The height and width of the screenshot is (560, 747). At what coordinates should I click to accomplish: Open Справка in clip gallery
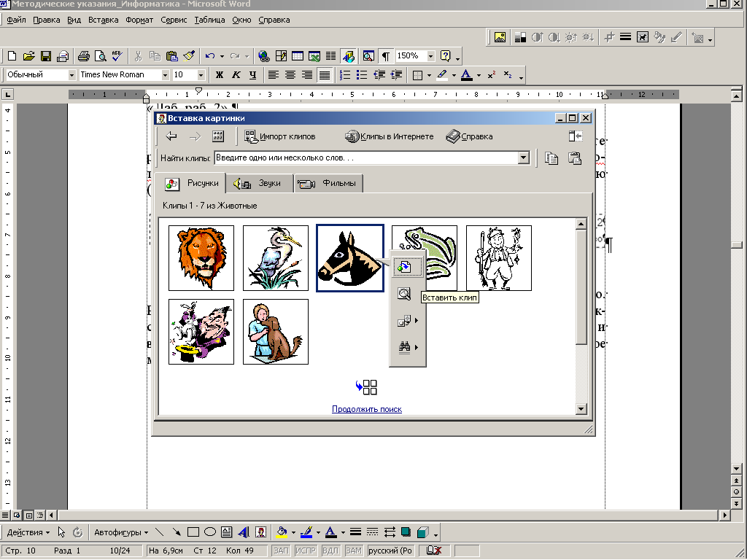point(469,136)
